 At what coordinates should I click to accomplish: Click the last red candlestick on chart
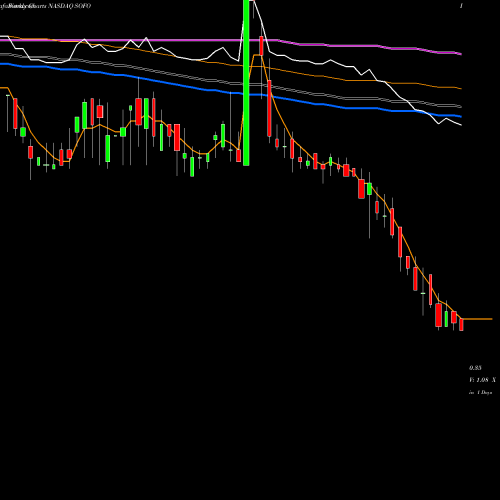[x=461, y=324]
